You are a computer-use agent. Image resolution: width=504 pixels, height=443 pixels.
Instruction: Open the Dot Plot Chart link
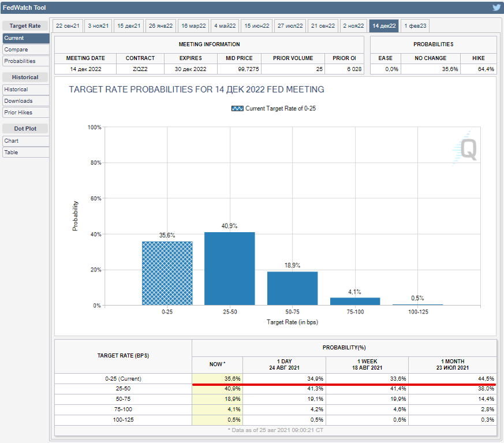coord(26,141)
